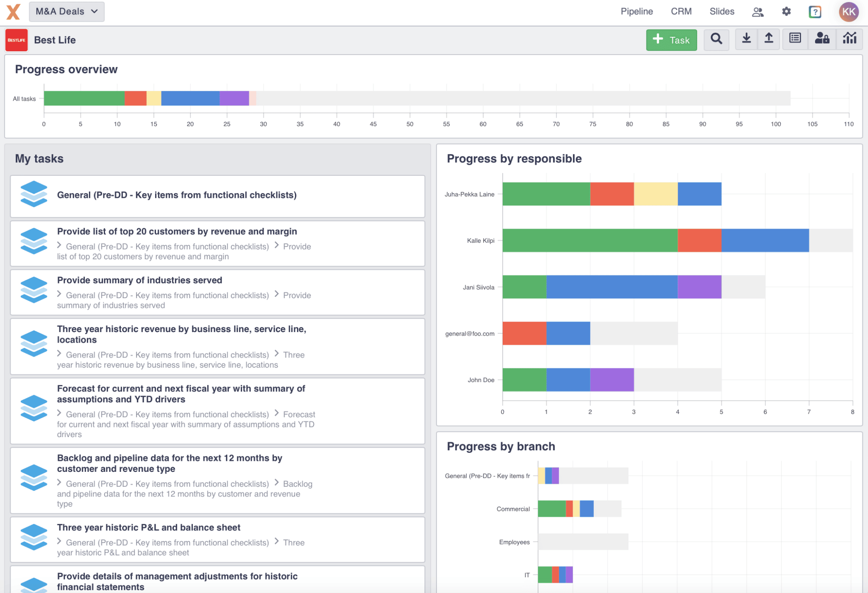Click the help question mark icon
The height and width of the screenshot is (593, 868).
pyautogui.click(x=815, y=11)
